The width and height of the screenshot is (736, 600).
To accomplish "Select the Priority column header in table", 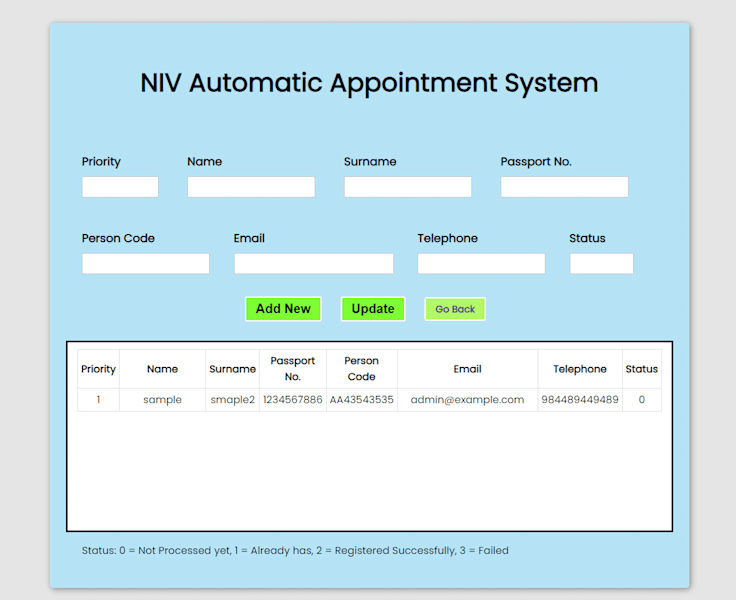I will point(99,369).
